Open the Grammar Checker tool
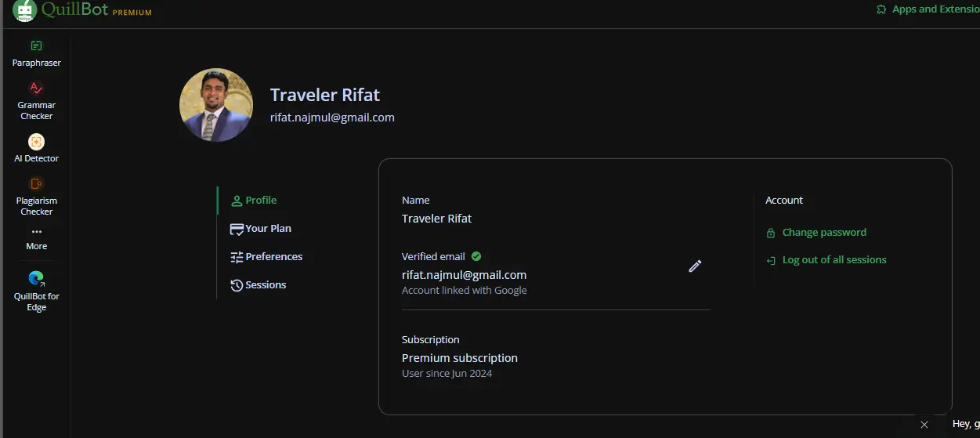The height and width of the screenshot is (438, 980). click(x=36, y=101)
